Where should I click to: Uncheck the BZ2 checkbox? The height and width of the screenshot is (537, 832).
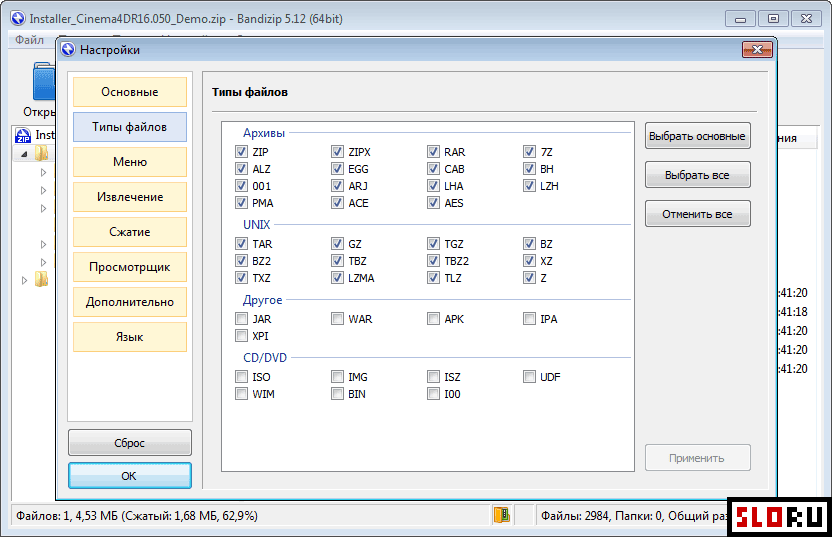[x=241, y=261]
